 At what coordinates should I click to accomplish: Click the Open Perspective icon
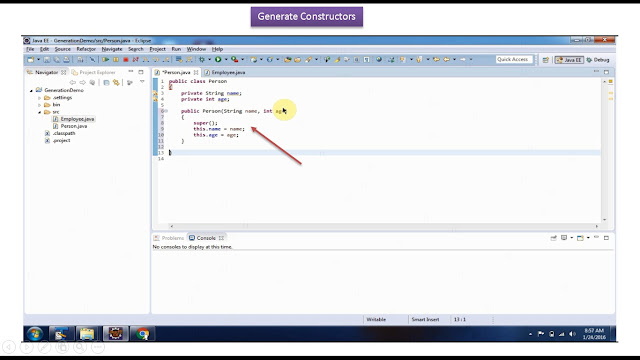(546, 60)
